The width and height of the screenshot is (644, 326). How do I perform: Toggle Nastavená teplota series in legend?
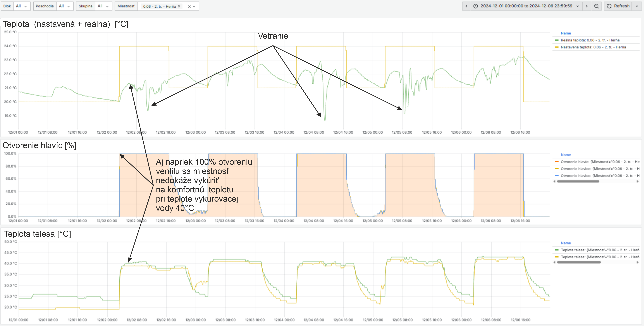click(x=593, y=47)
